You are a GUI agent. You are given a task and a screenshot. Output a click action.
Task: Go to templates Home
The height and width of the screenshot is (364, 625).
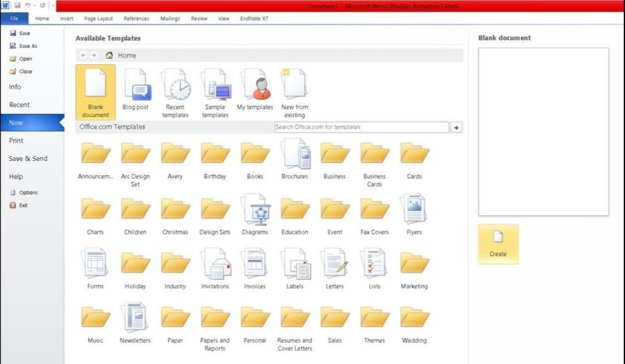(121, 55)
